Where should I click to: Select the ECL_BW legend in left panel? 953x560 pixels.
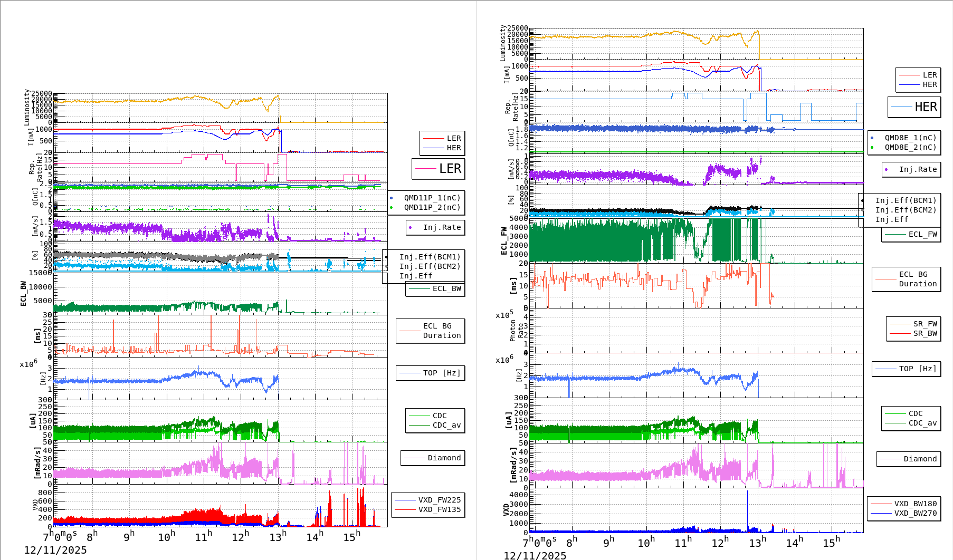446,288
